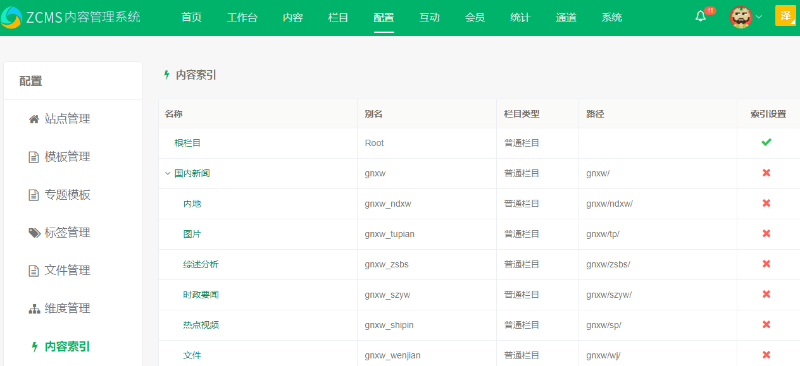Click the 内容索引 lightning icon in sidebar
800x366 pixels.
35,347
